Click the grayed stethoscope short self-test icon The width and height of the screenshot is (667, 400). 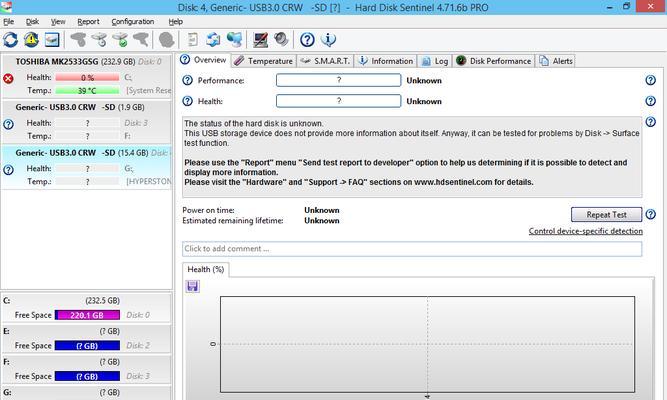tap(78, 40)
